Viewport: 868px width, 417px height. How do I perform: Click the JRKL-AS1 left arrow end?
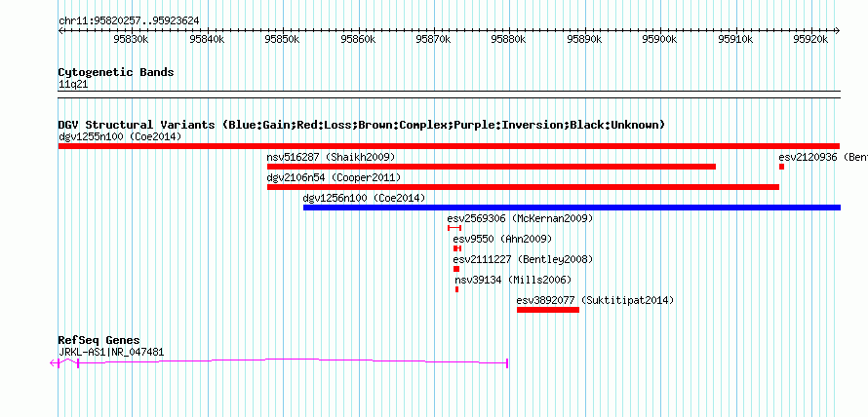[x=54, y=362]
